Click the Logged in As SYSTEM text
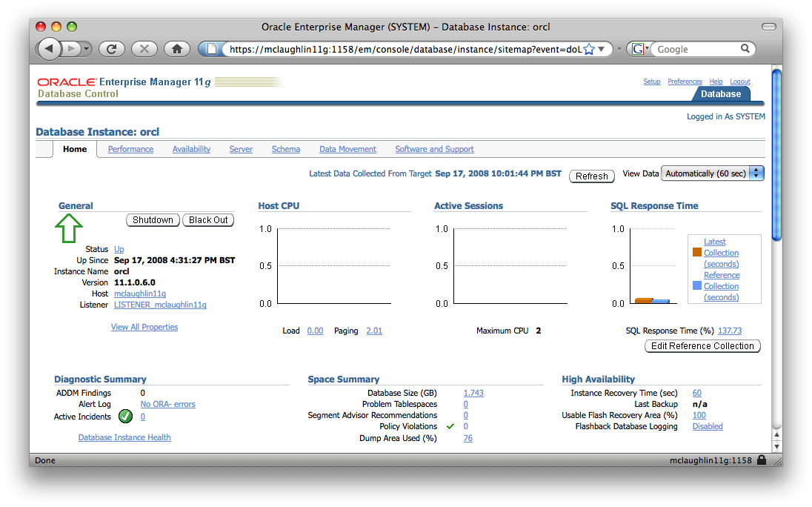The height and width of the screenshot is (507, 812). (x=726, y=116)
